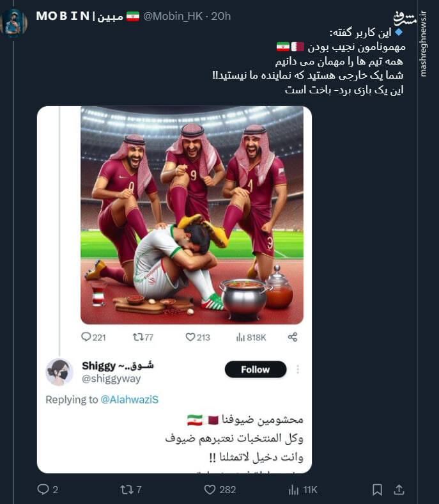
Task: Like the post with 282 likes
Action: [210, 489]
